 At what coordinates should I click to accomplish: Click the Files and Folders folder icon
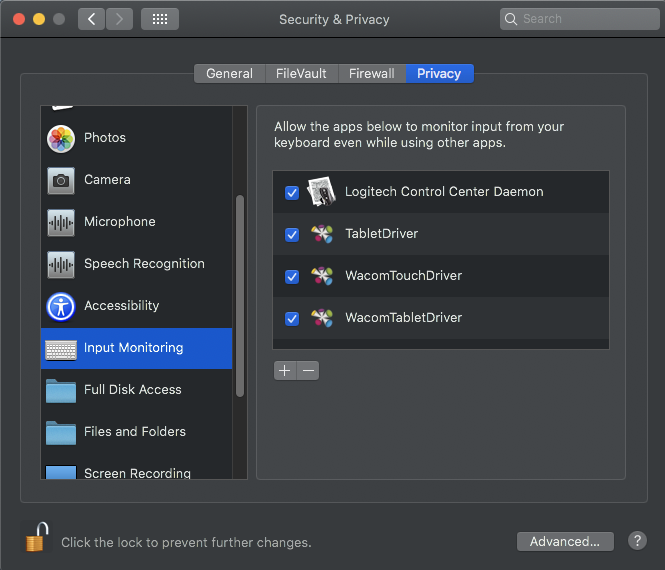coord(61,433)
